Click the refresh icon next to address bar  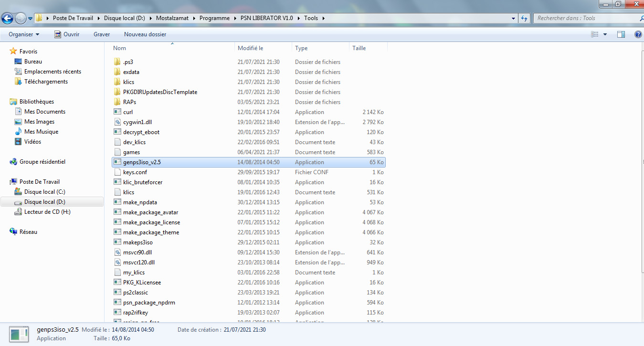(525, 18)
